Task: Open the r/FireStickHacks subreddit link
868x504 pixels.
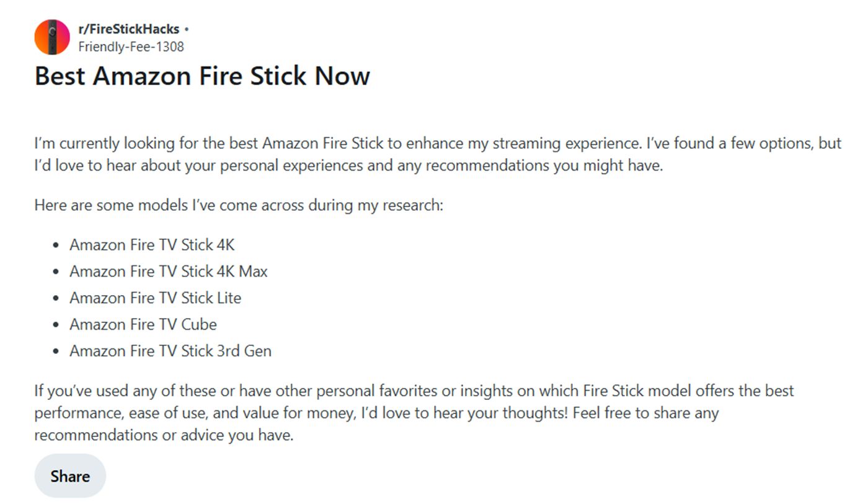Action: tap(129, 29)
